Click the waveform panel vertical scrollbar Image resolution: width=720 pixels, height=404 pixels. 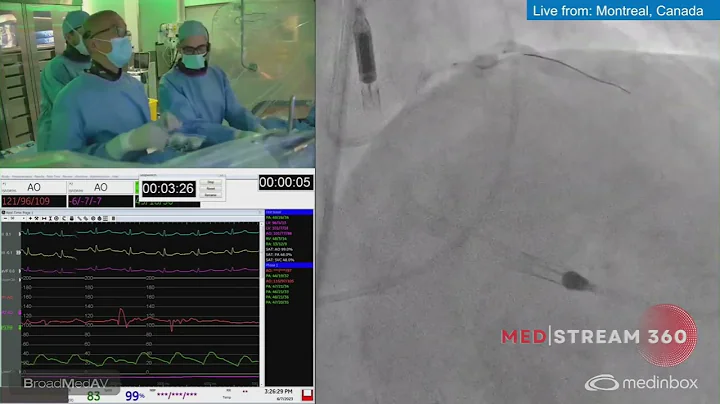(262, 303)
